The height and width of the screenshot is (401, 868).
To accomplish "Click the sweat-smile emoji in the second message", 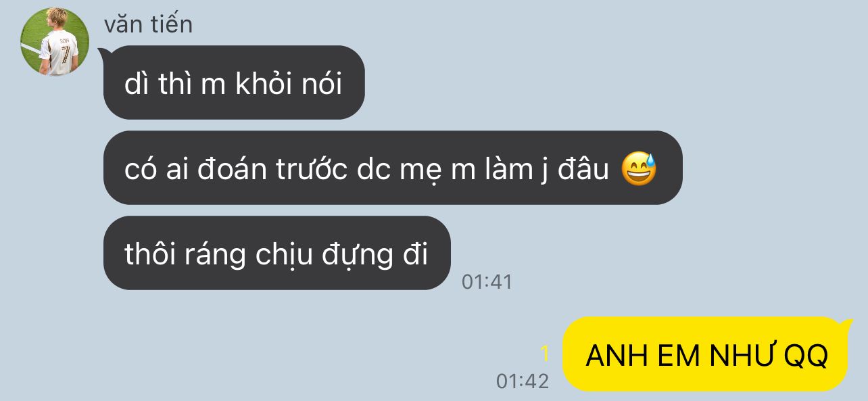I will pos(639,169).
